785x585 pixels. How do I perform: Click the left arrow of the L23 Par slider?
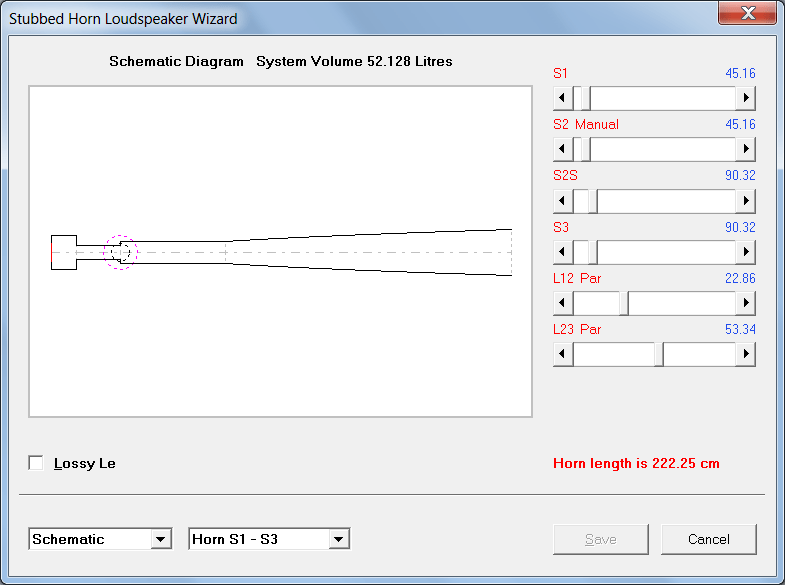(x=563, y=354)
